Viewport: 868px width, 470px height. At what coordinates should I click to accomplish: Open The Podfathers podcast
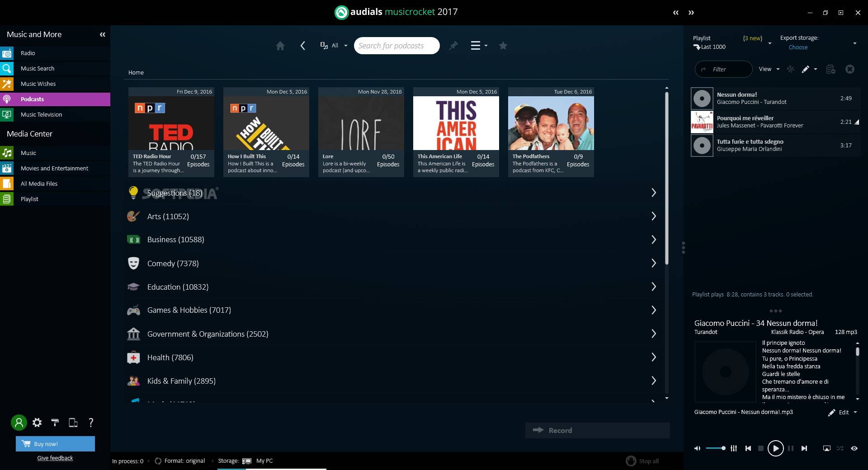coord(551,132)
